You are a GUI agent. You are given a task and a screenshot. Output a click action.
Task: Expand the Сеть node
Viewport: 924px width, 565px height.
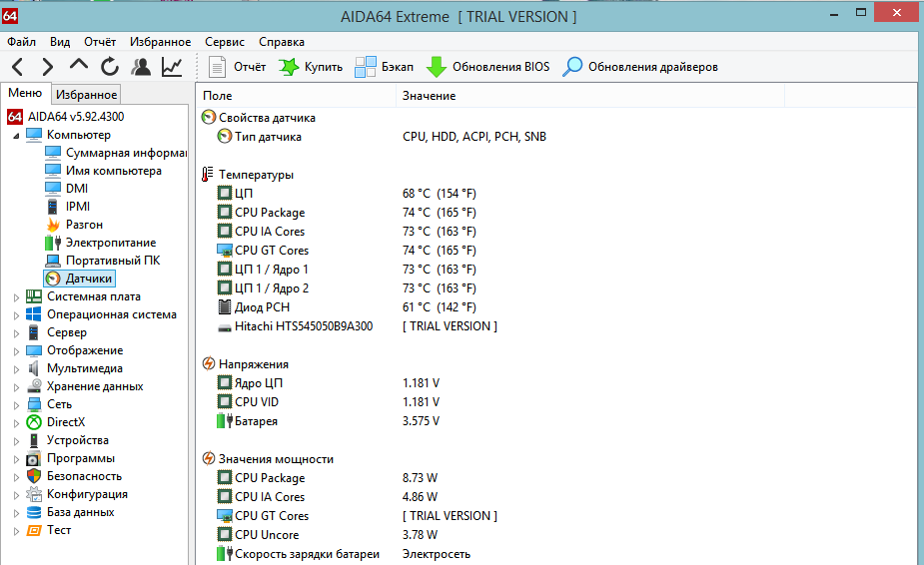[x=16, y=405]
